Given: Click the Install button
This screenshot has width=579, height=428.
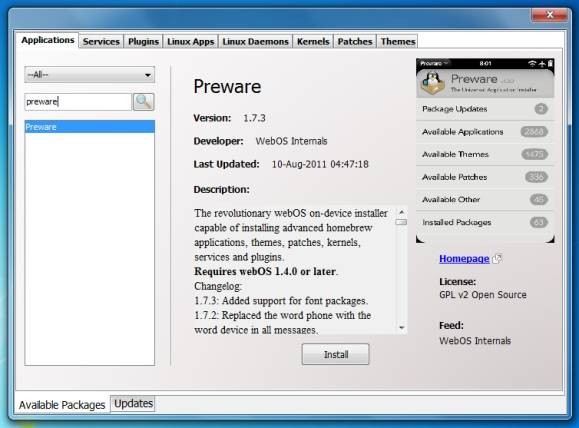Looking at the screenshot, I should [x=335, y=355].
